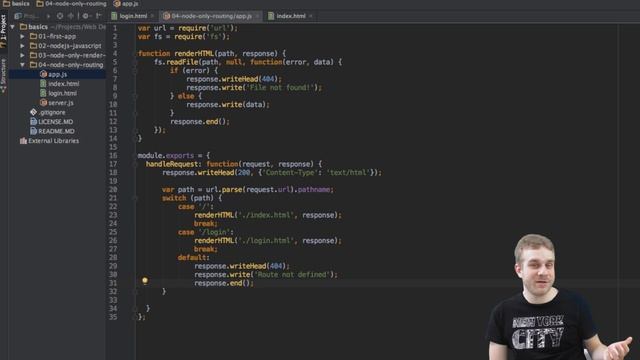
Task: Expand the 02-nodejs-javascript folder
Action: coord(22,46)
